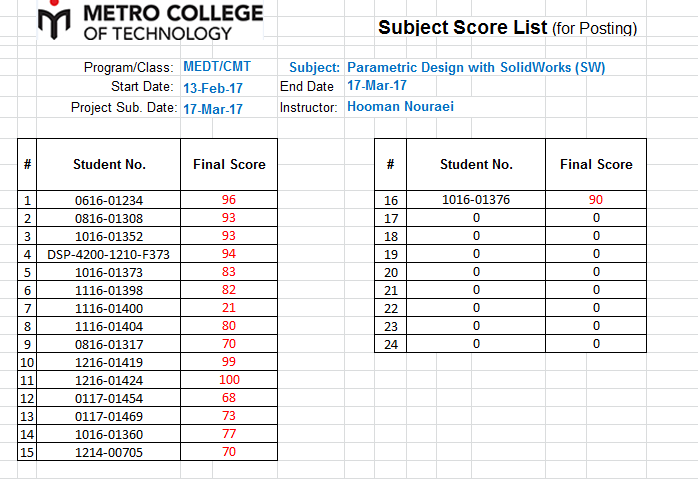Select the final score 77

click(x=229, y=434)
